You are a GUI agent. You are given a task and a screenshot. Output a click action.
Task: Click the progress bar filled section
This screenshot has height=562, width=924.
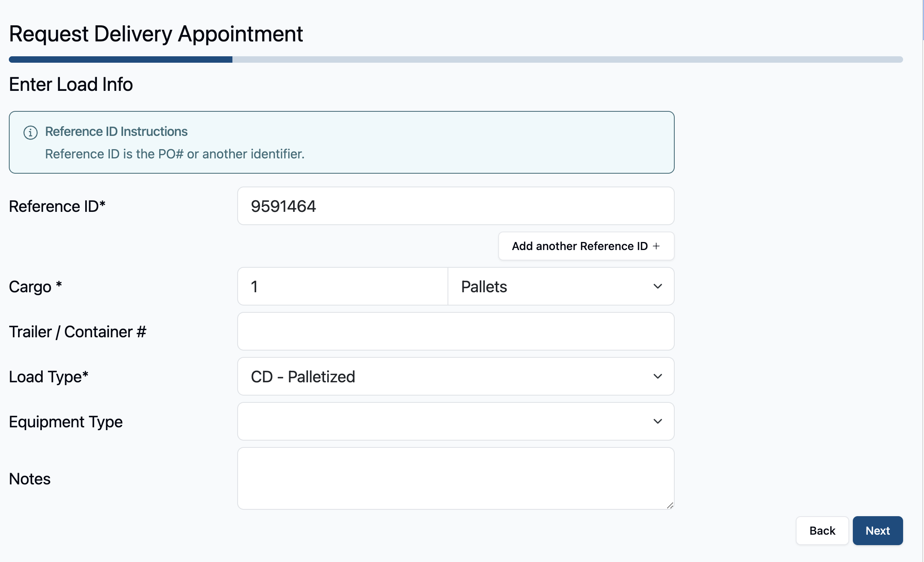121,59
